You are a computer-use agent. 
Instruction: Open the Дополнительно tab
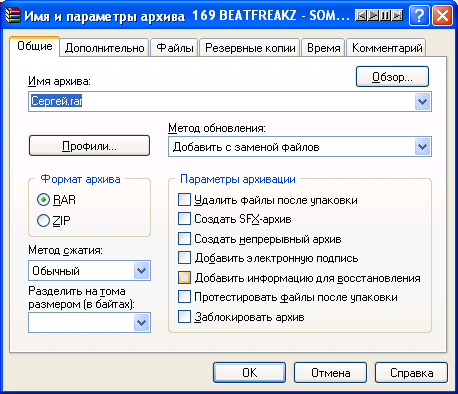[x=104, y=48]
